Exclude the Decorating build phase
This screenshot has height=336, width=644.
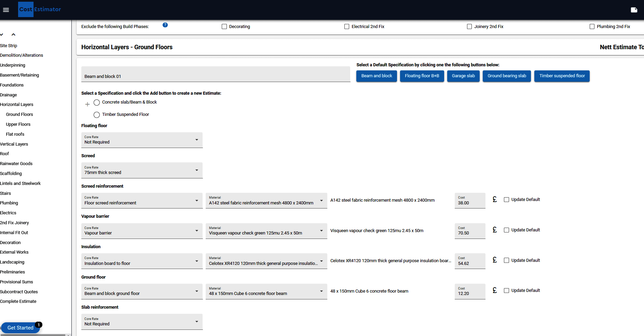[x=224, y=26]
